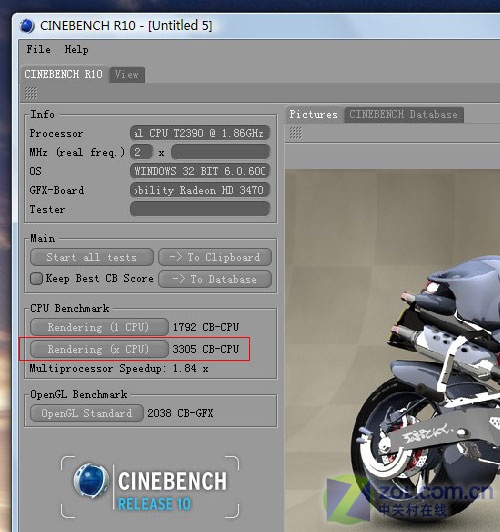
Task: Click the empty MHz real frequency field
Action: 220,152
